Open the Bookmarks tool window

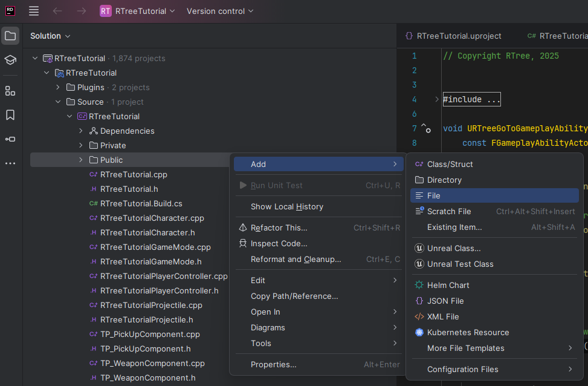tap(10, 115)
